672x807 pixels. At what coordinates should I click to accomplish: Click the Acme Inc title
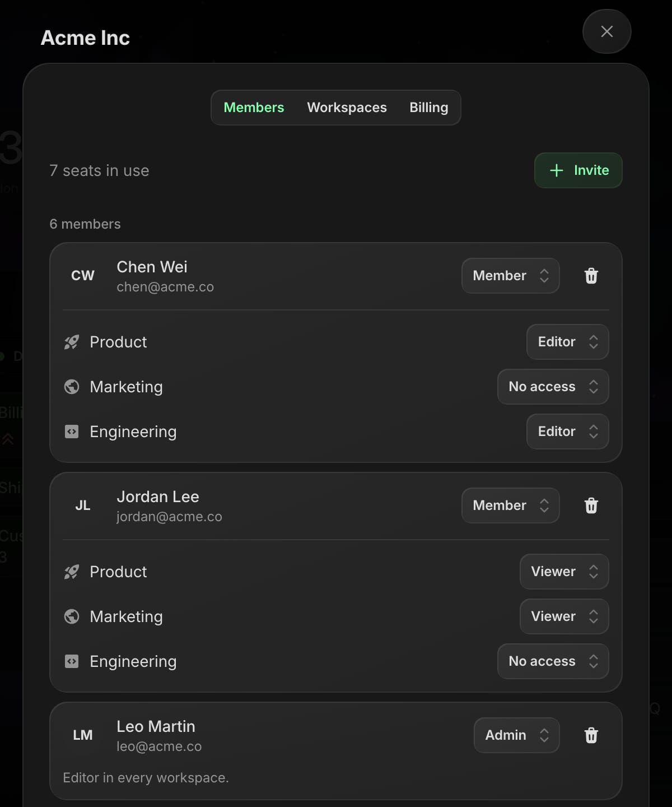[x=85, y=38]
